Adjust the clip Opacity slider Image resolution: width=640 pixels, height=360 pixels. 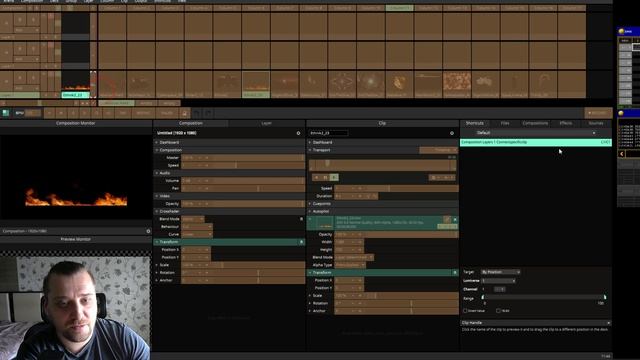click(396, 235)
